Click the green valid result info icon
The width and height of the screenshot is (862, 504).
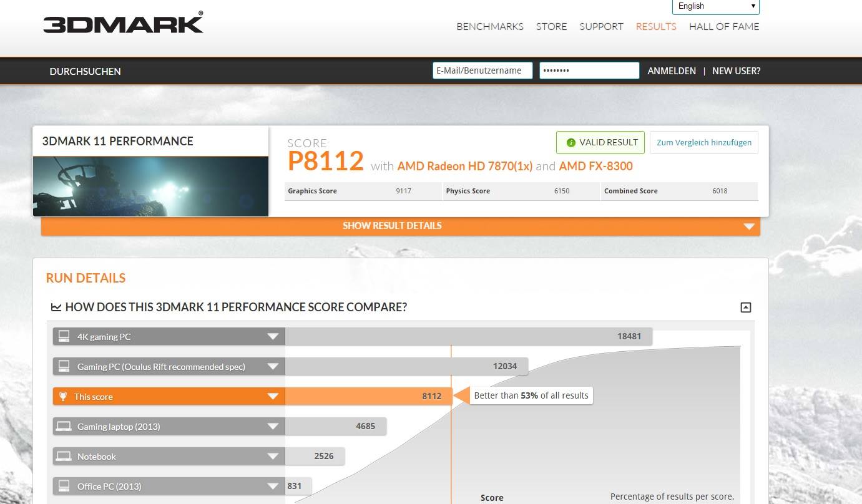(571, 143)
